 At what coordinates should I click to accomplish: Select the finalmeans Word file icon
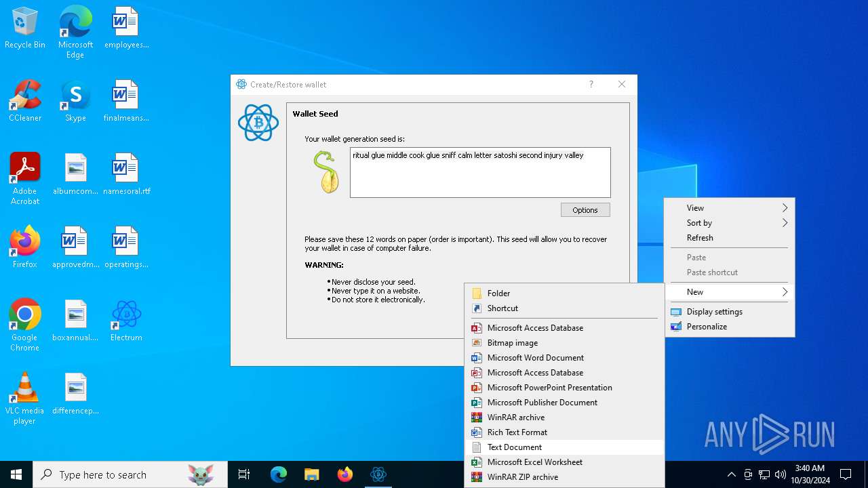(126, 101)
